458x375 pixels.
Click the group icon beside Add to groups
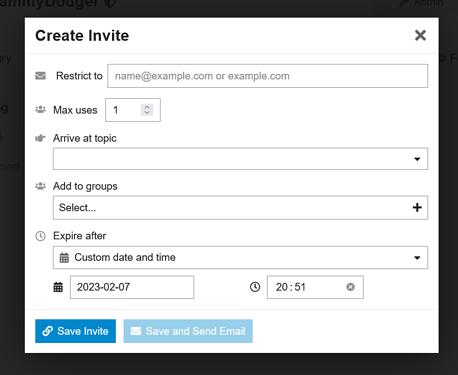coord(41,186)
